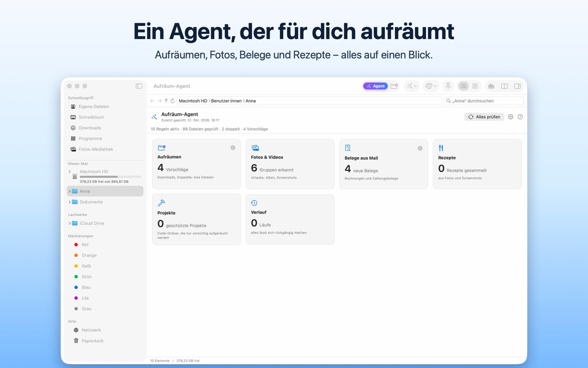Open Programme in sidebar
Screen dimensions: 588x368
coord(105,139)
